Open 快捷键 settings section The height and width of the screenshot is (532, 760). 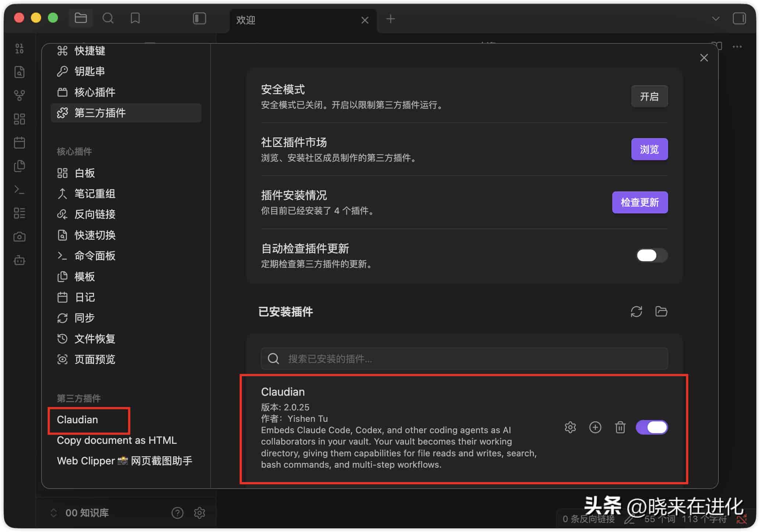pos(126,51)
